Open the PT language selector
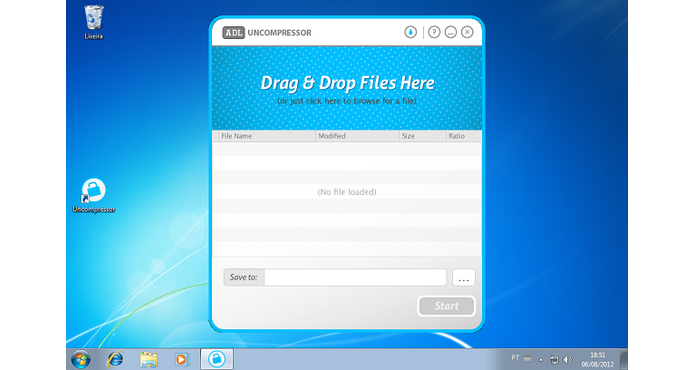 (x=515, y=358)
